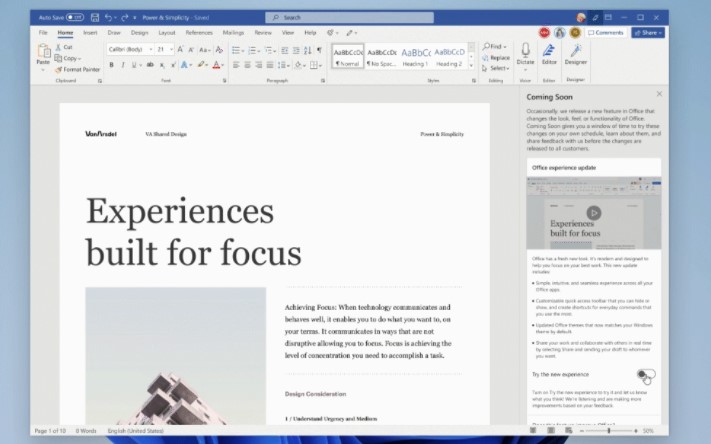Click the Save disk icon
Screen dimensions: 711x444
(94, 17)
